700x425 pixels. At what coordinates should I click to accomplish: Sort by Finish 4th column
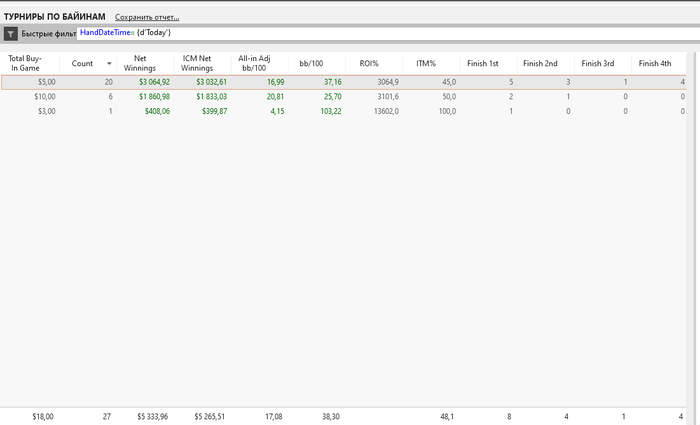[x=655, y=63]
